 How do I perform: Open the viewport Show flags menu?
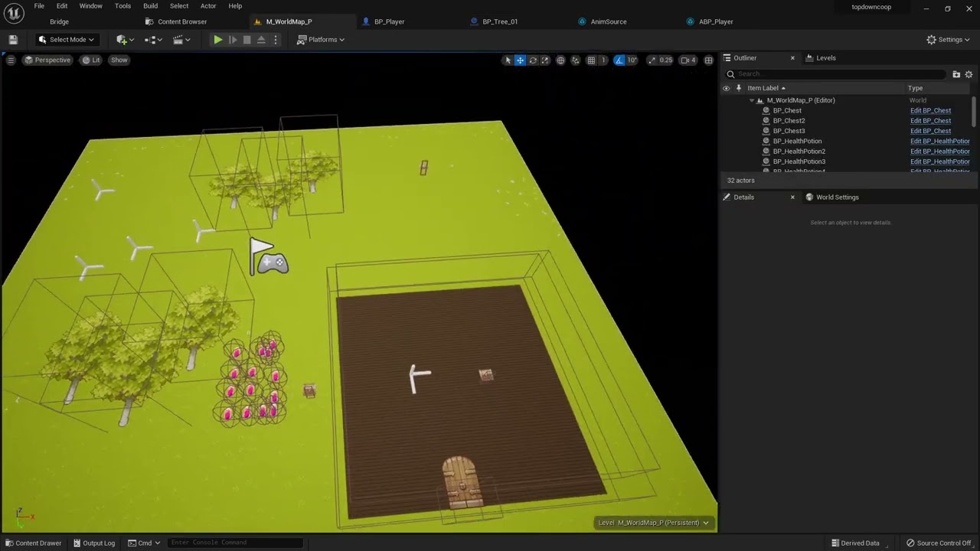[x=119, y=60]
